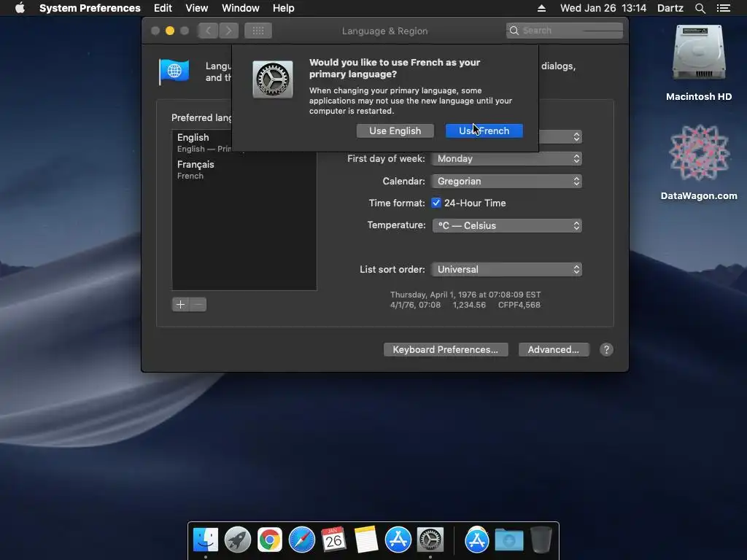Open the Edit menu
Screen dimensions: 747x560
[163, 8]
